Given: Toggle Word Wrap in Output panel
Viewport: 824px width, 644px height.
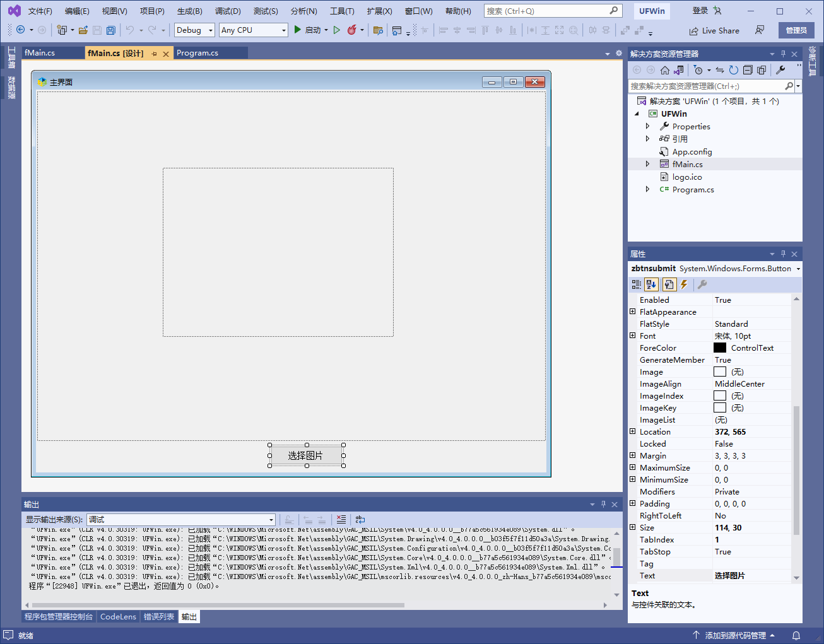Looking at the screenshot, I should [x=360, y=520].
